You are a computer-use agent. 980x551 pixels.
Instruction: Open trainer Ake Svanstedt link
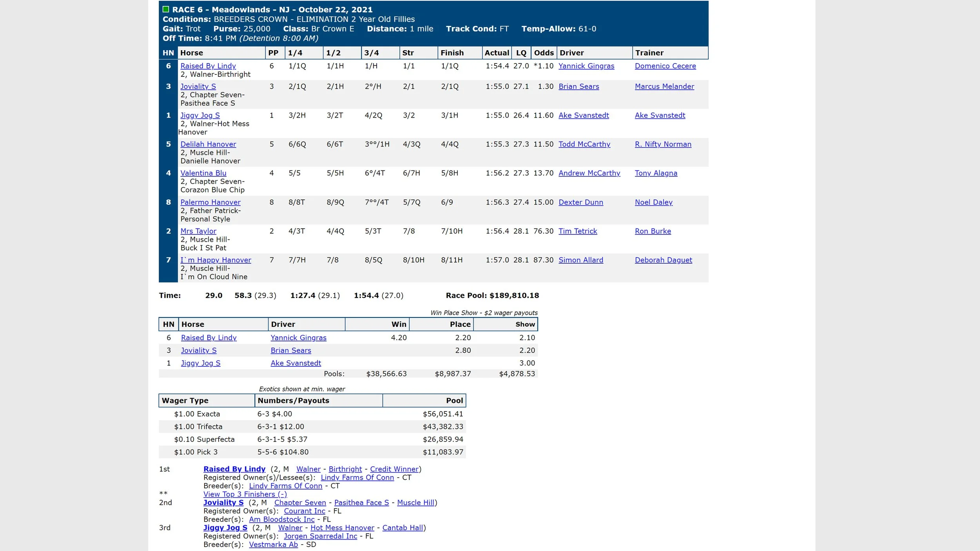tap(660, 115)
